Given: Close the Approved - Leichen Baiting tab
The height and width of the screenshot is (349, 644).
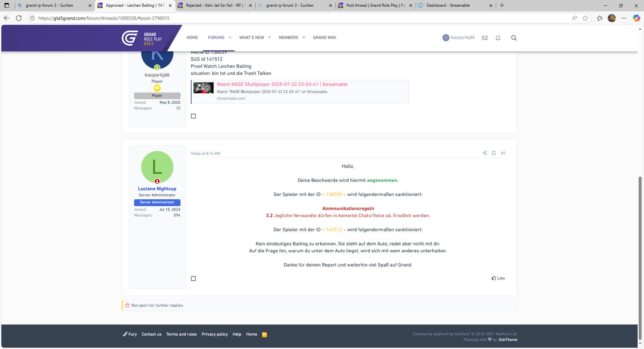Looking at the screenshot, I should [170, 5].
